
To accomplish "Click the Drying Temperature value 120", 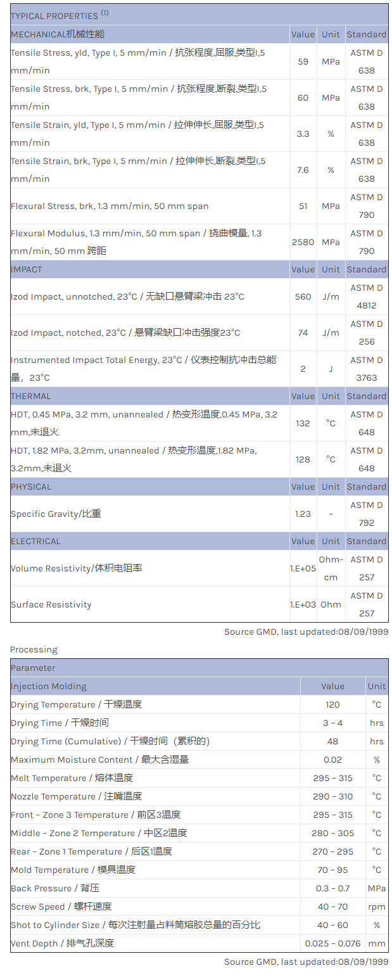I will [332, 704].
